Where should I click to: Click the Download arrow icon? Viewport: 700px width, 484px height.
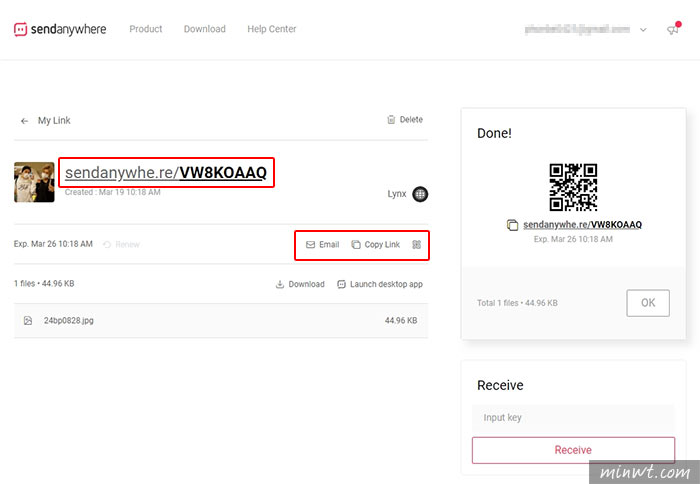click(x=280, y=284)
